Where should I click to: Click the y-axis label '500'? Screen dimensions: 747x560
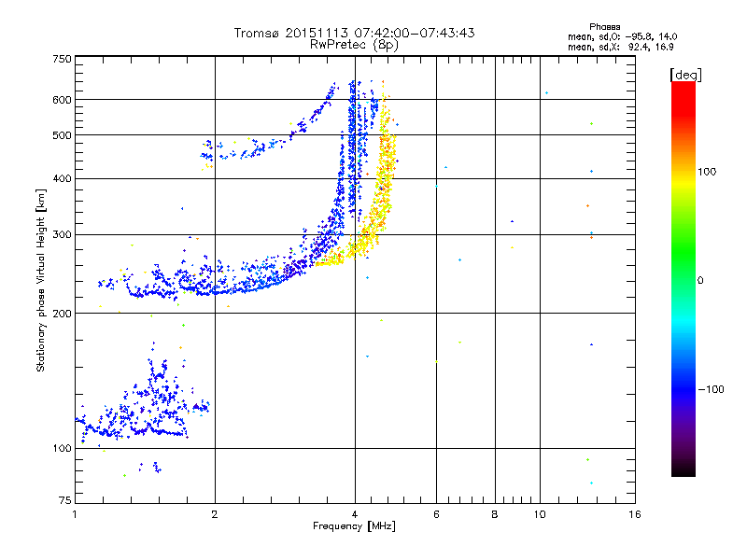pos(62,135)
